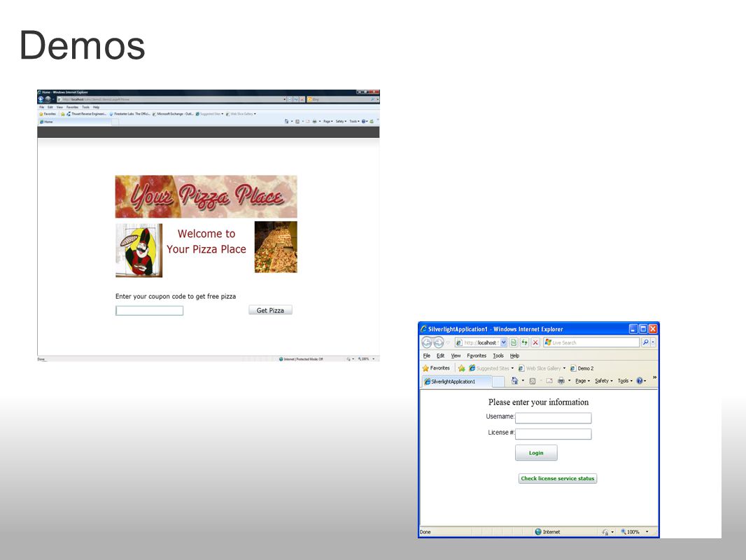Click the Back button in Pizza Place window

41,99
